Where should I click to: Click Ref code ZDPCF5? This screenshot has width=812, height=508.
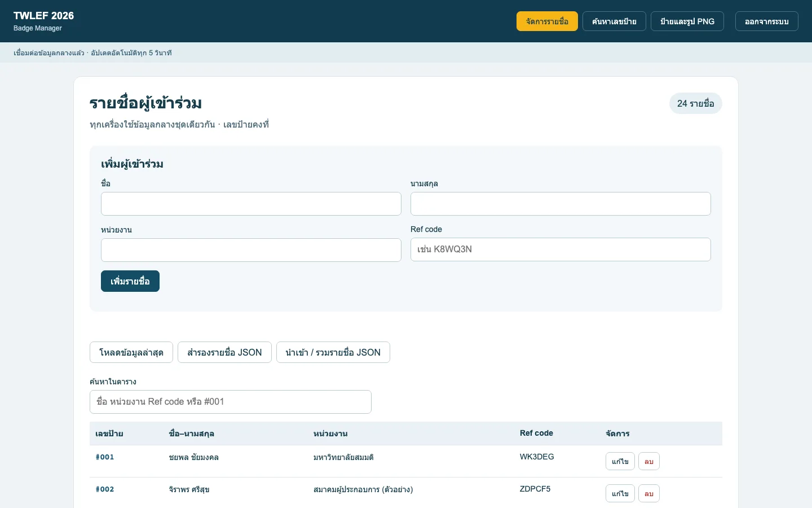tap(535, 489)
